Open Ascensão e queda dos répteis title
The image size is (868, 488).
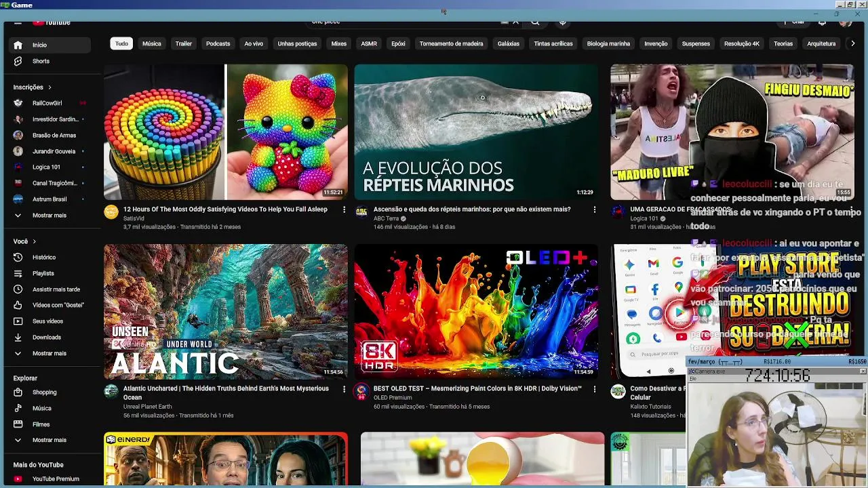(472, 209)
